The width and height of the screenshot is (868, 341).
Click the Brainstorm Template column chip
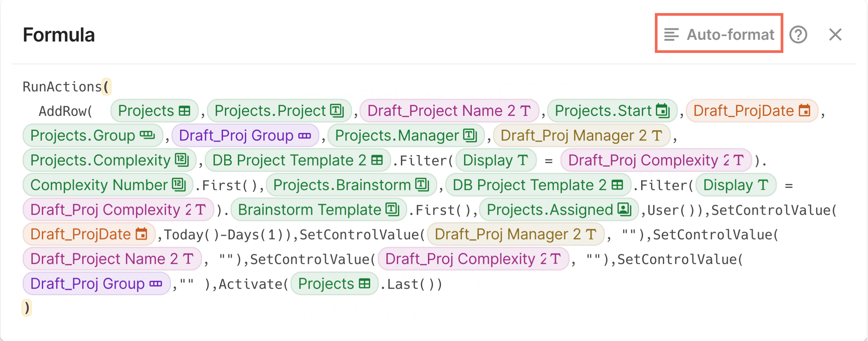point(319,210)
